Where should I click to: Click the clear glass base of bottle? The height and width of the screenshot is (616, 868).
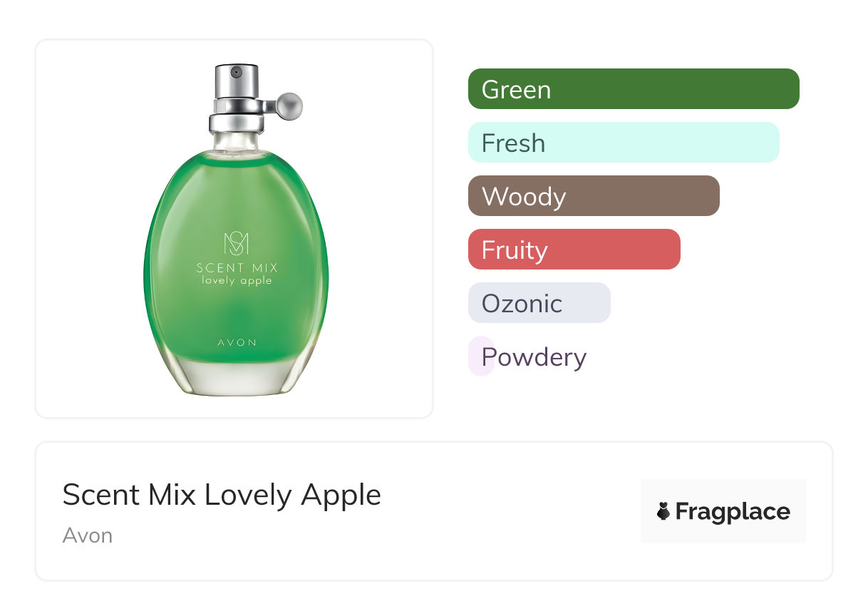[x=236, y=376]
